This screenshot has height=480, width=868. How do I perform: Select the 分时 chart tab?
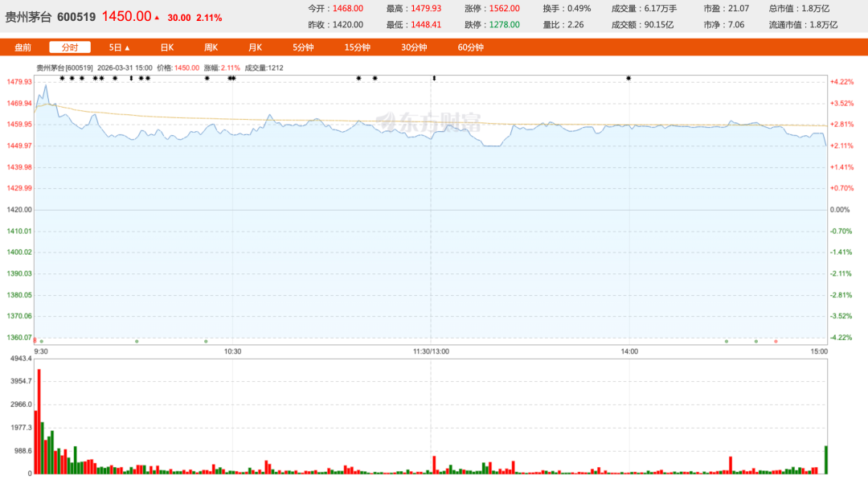point(70,47)
